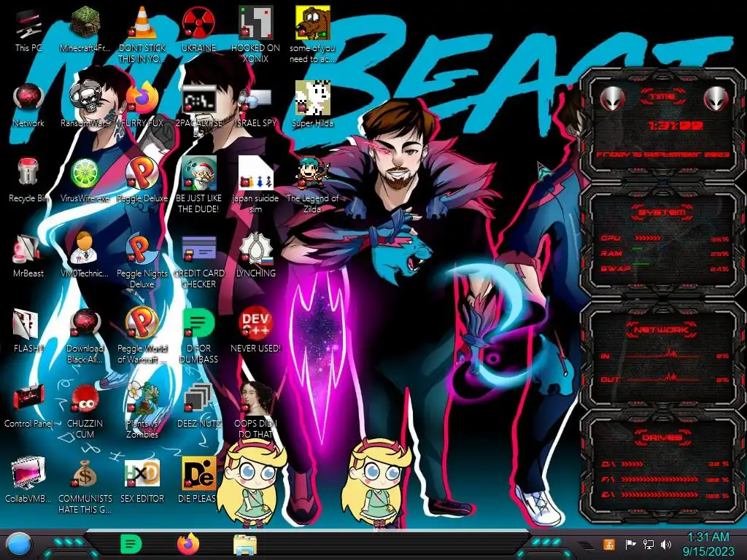Open the Peggle Deluxe shortcut
Viewport: 747px width, 560px height.
click(142, 181)
